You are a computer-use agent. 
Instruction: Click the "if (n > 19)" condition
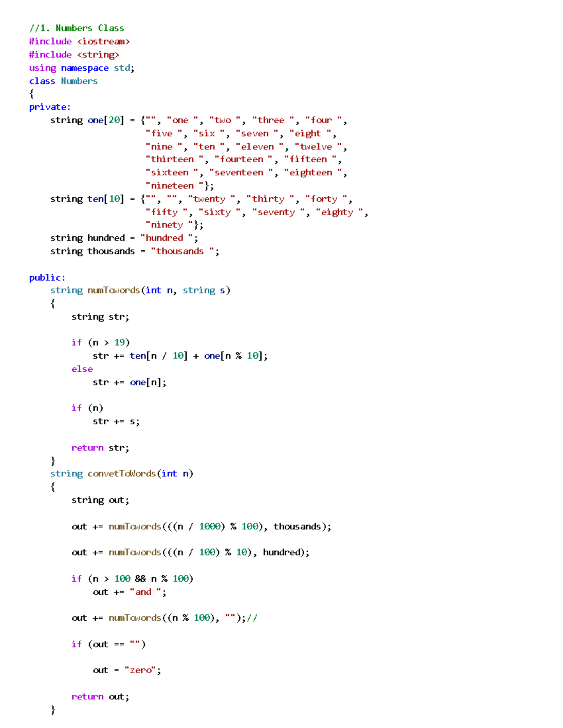100,342
